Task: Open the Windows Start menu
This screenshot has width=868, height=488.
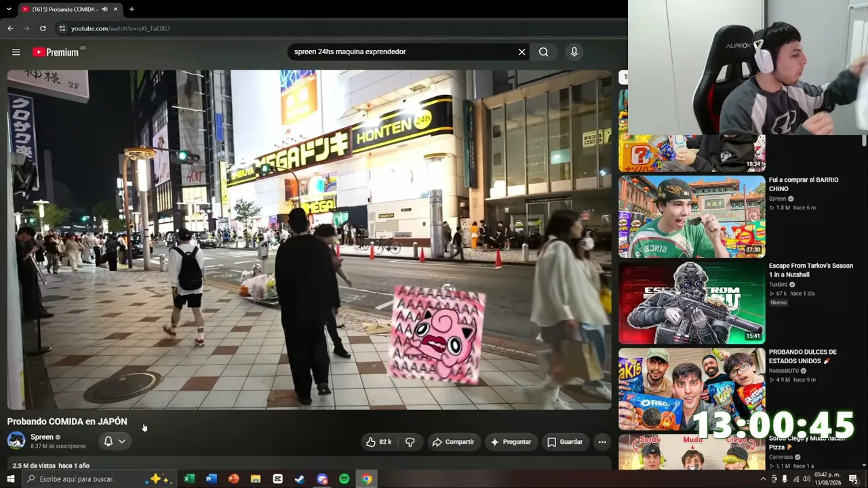Action: click(10, 479)
